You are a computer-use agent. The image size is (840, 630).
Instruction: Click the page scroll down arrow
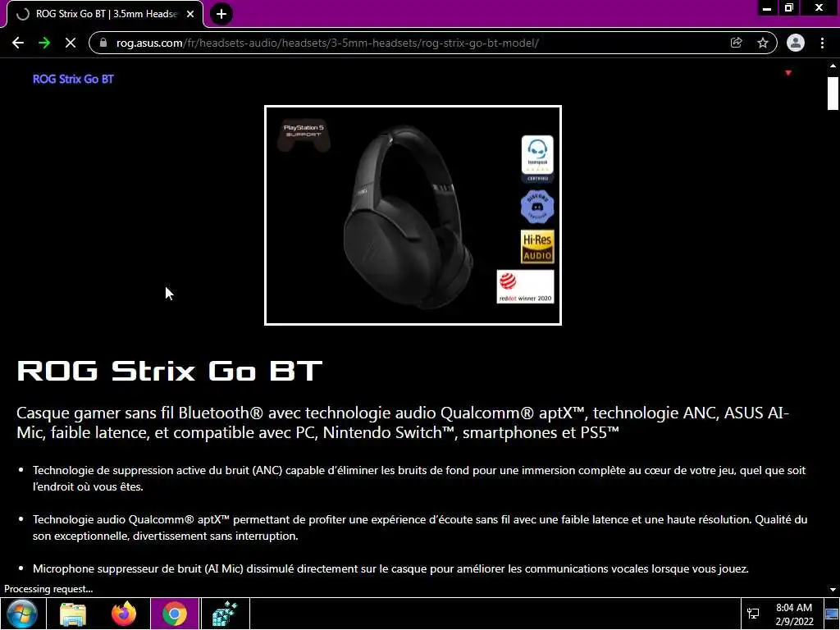(833, 590)
